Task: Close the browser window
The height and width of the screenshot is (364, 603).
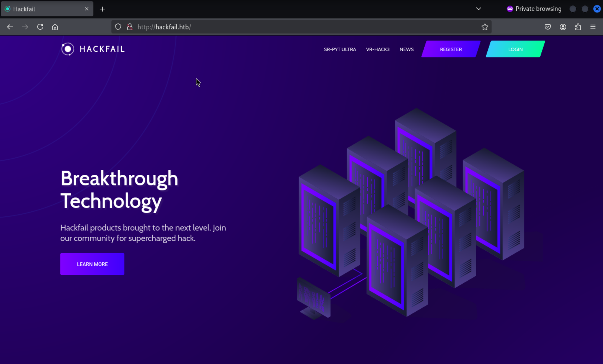Action: tap(597, 9)
